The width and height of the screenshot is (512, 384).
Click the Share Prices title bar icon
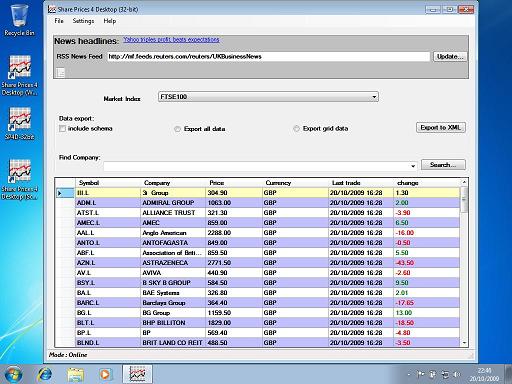(x=52, y=9)
